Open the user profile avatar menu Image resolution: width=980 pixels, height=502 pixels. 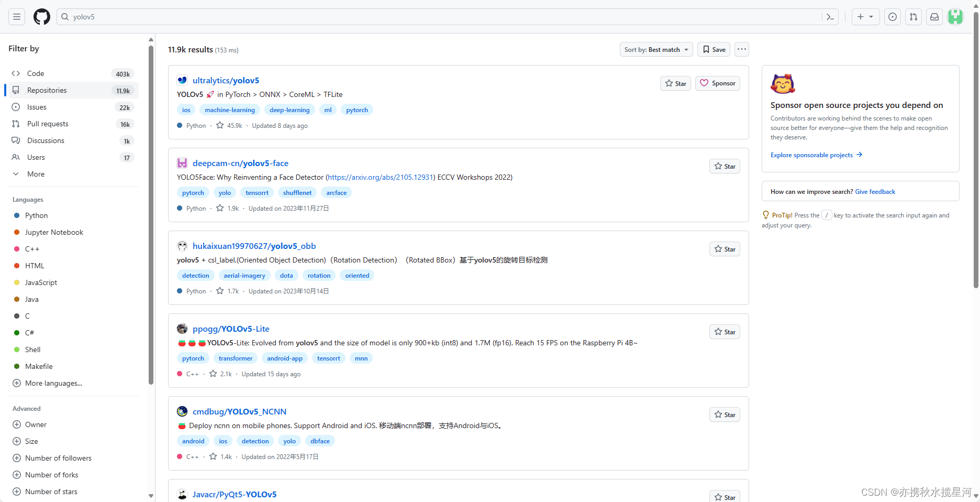pos(955,17)
